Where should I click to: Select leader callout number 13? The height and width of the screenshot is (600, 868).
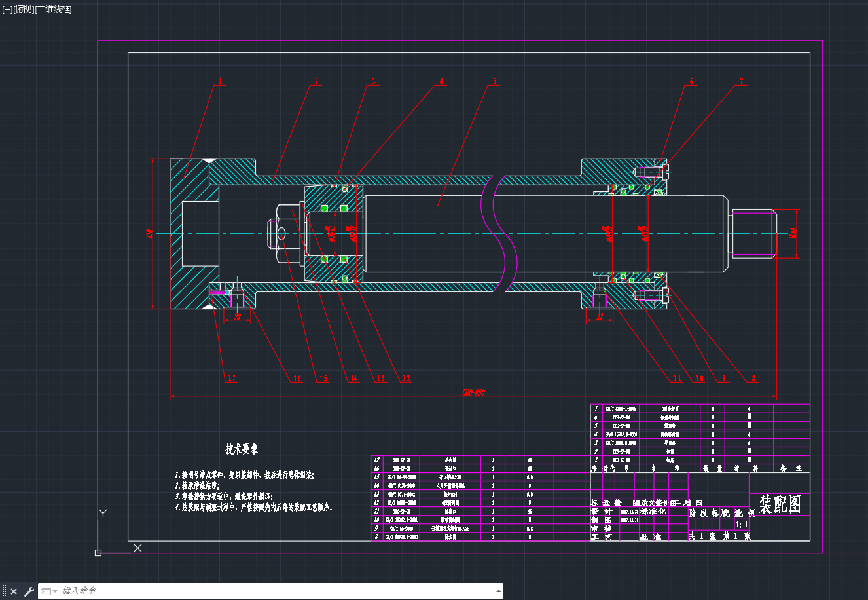[x=381, y=378]
